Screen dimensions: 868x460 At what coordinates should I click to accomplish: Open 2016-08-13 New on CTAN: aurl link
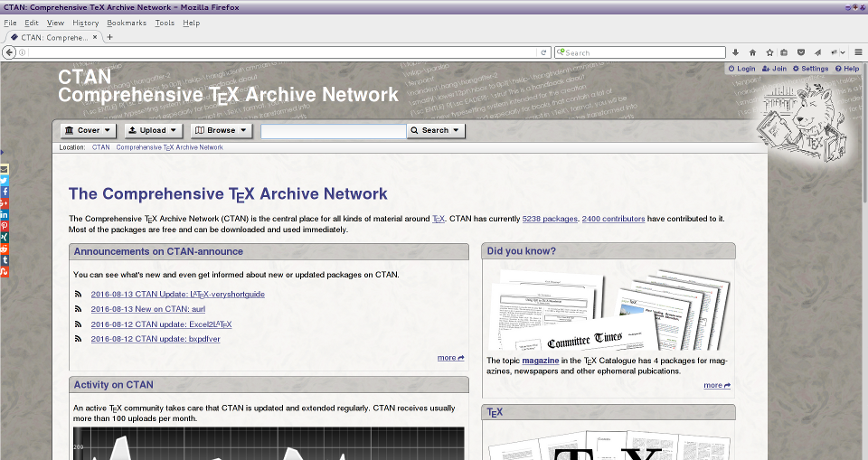pos(147,309)
